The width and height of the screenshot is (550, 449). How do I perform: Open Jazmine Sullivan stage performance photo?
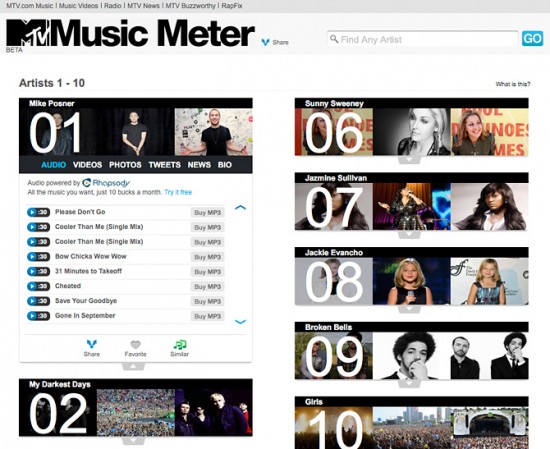(411, 206)
